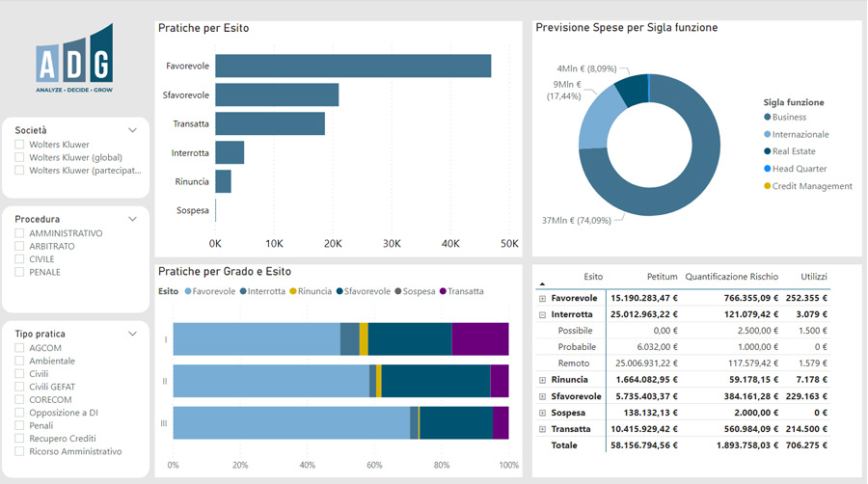868x484 pixels.
Task: Click the Transatta legend marker in Grado chart
Action: pos(444,291)
